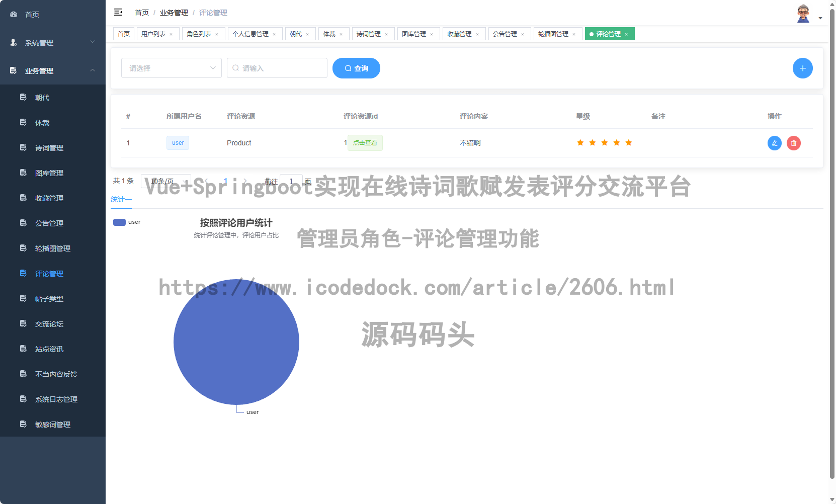This screenshot has height=504, width=836.
Task: Open 帖子类型 sidebar item
Action: 49,298
